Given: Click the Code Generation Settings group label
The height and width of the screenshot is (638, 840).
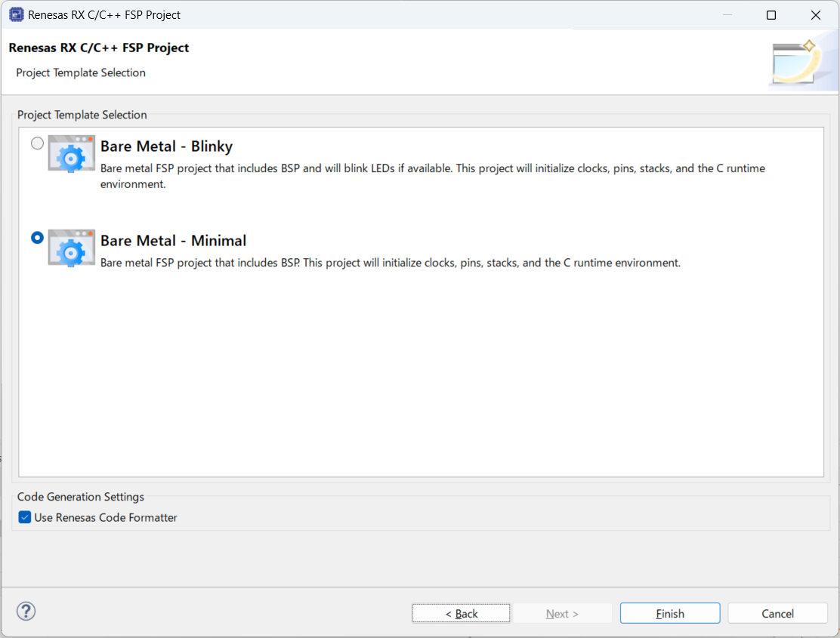Looking at the screenshot, I should [81, 497].
